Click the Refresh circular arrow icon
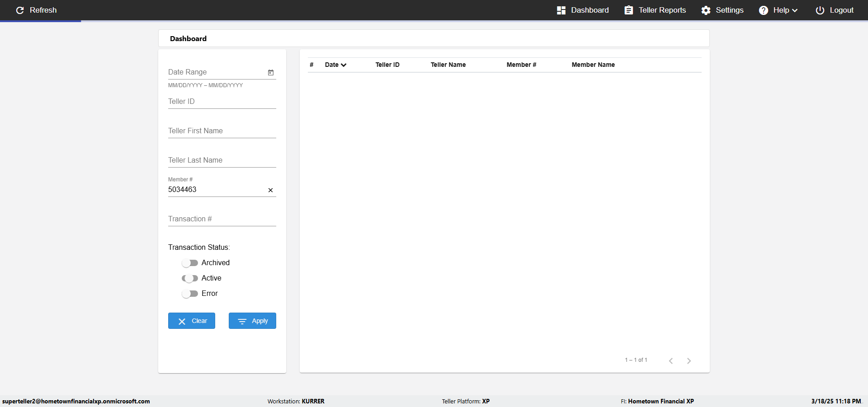The image size is (868, 407). point(20,10)
